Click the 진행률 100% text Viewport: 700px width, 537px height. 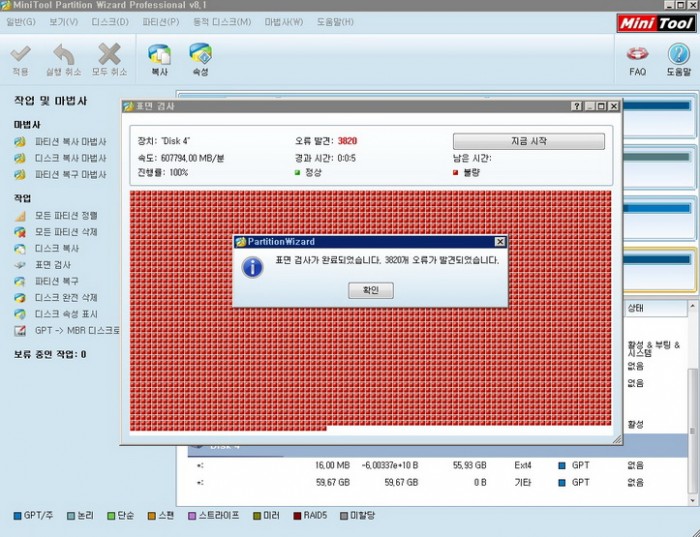click(163, 173)
